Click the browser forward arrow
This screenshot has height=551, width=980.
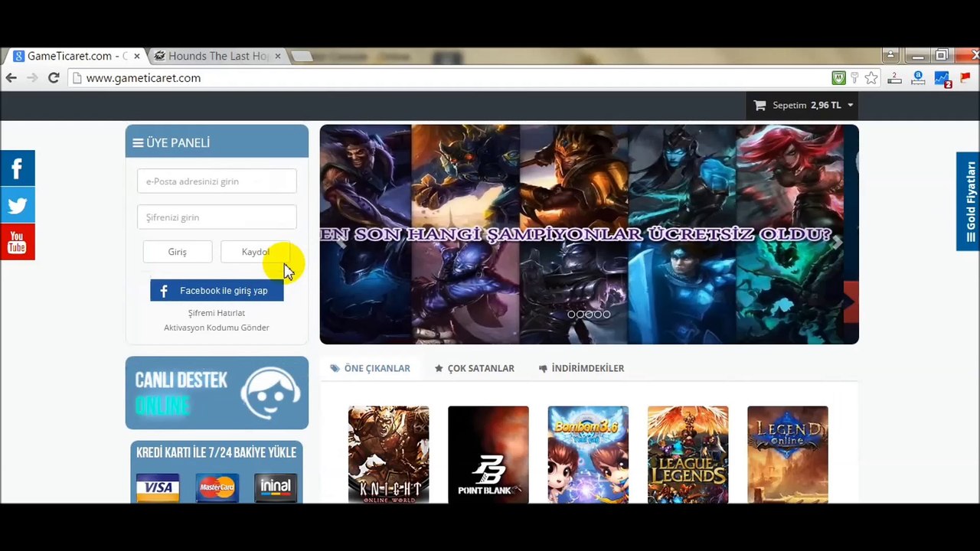point(32,78)
